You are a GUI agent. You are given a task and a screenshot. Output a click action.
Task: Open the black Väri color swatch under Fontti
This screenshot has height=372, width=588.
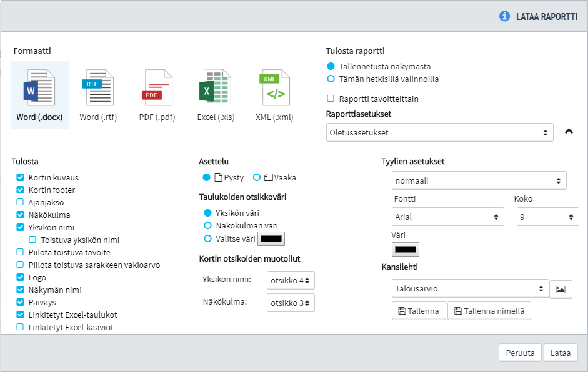406,250
